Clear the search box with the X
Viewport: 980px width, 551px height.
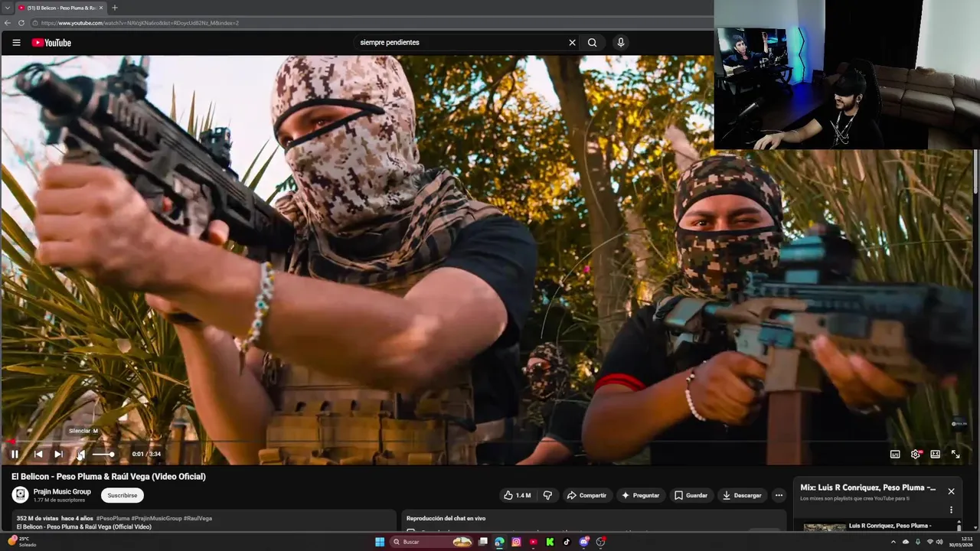tap(572, 43)
